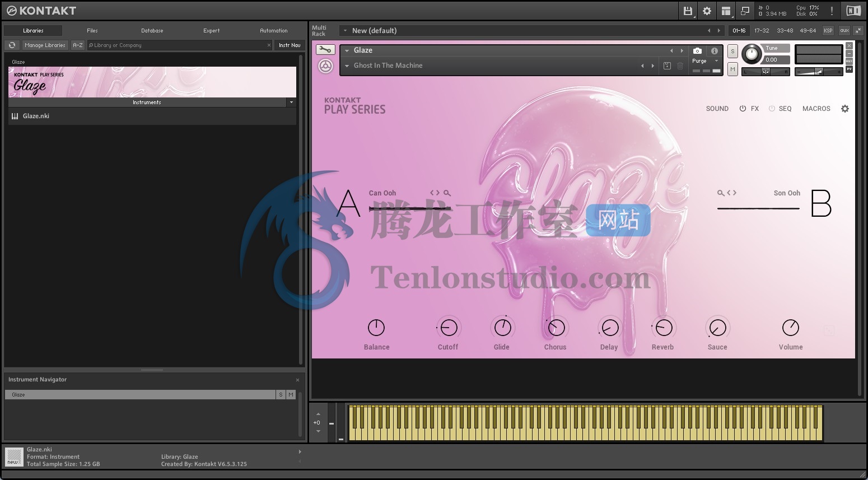Viewport: 868px width, 480px height.
Task: Save snapshot with floppy icon
Action: 667,66
